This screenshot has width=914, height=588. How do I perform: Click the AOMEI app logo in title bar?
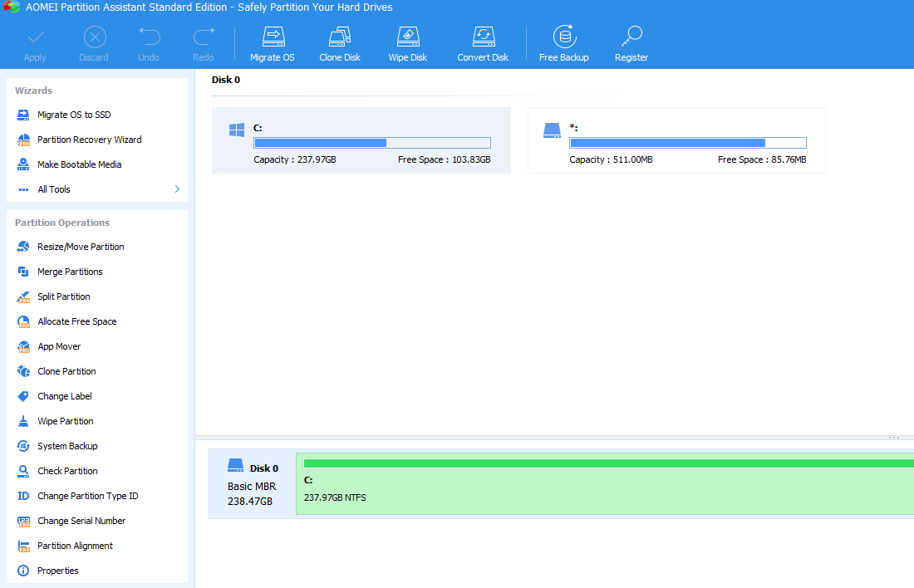click(x=11, y=7)
